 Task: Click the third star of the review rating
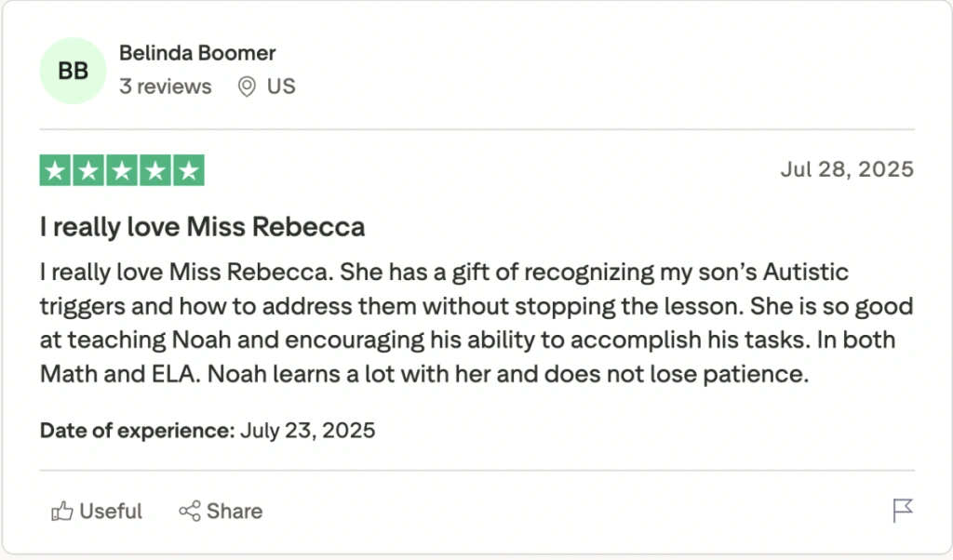[x=122, y=170]
